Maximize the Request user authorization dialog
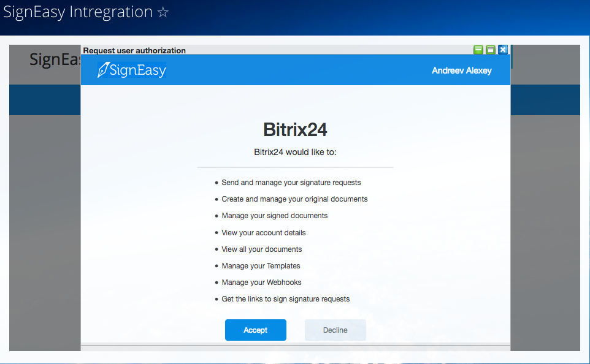 [490, 50]
